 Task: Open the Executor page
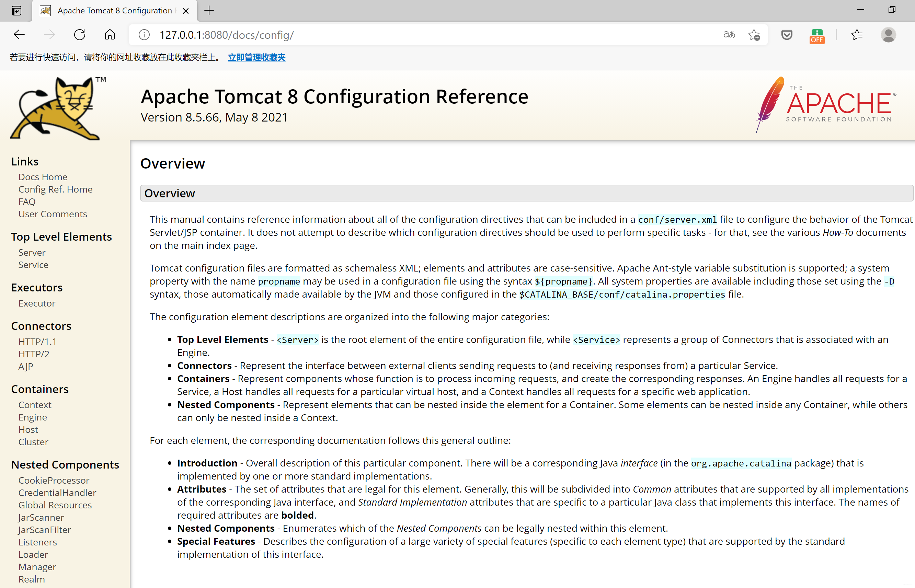tap(37, 303)
